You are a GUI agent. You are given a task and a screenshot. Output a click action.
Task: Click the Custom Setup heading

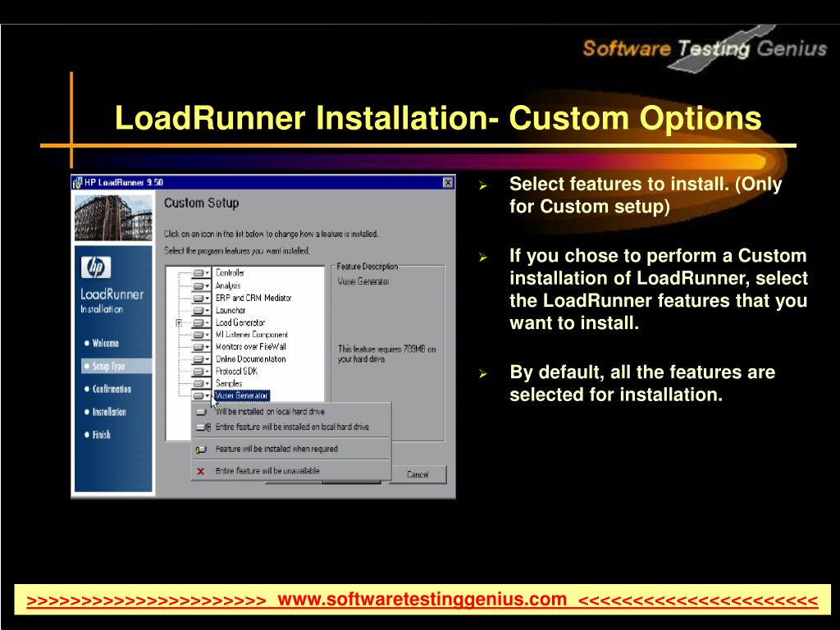point(202,203)
